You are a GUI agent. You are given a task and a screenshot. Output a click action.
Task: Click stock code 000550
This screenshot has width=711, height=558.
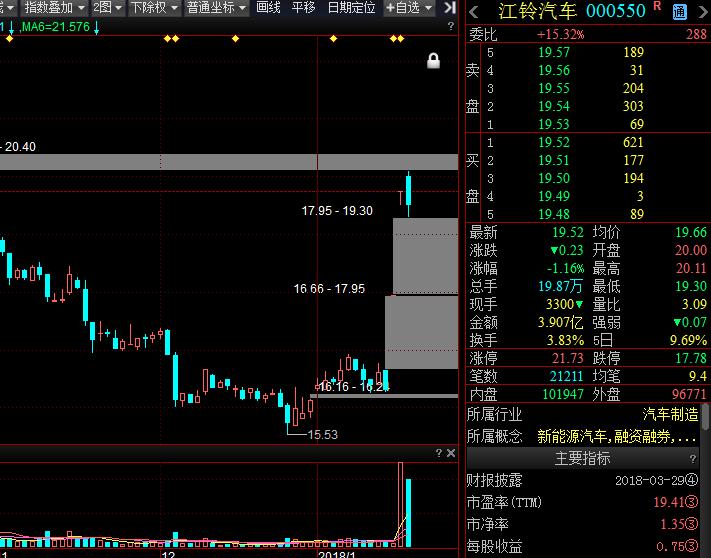(615, 11)
